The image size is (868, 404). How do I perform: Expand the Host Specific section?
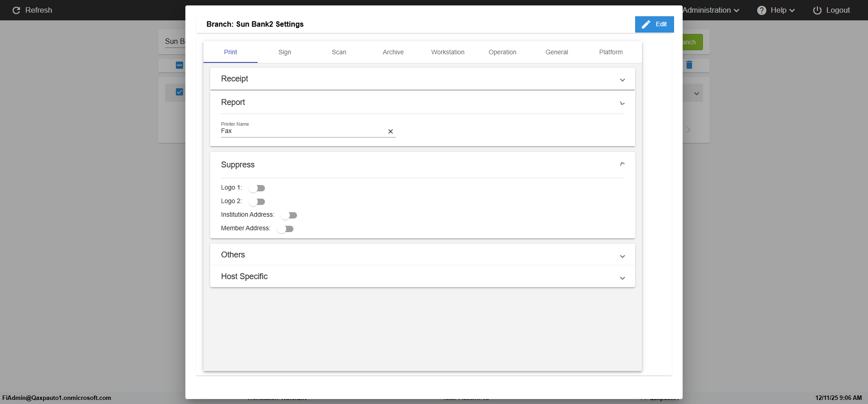pos(622,278)
